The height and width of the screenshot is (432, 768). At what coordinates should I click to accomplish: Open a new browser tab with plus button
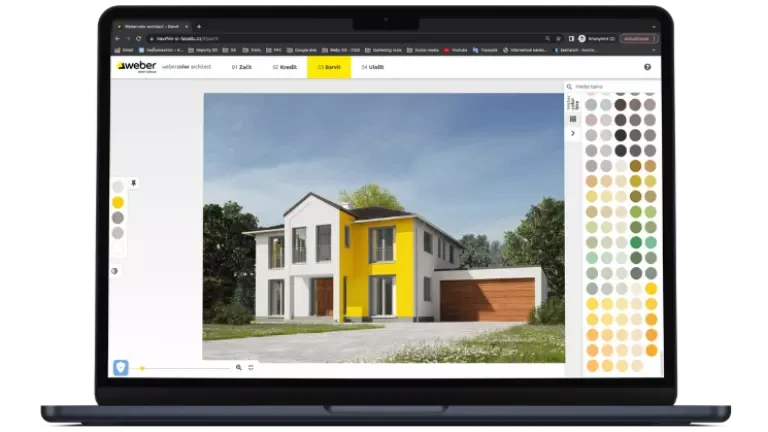[x=199, y=26]
